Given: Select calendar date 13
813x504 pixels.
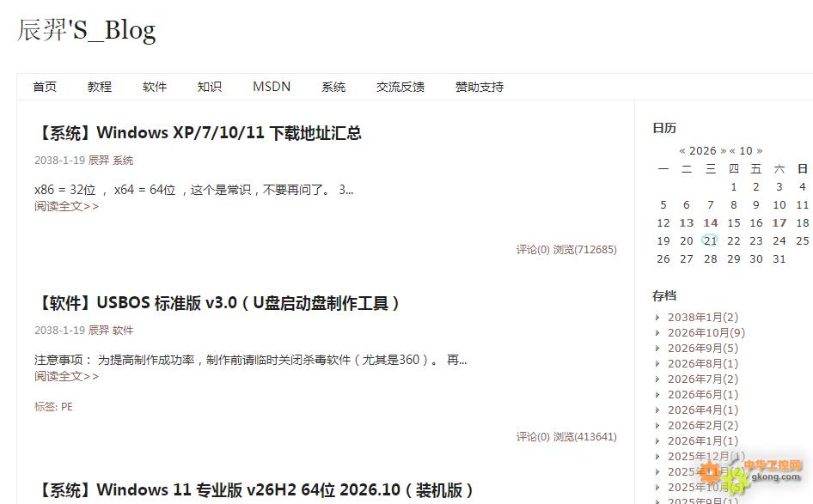Looking at the screenshot, I should point(687,222).
